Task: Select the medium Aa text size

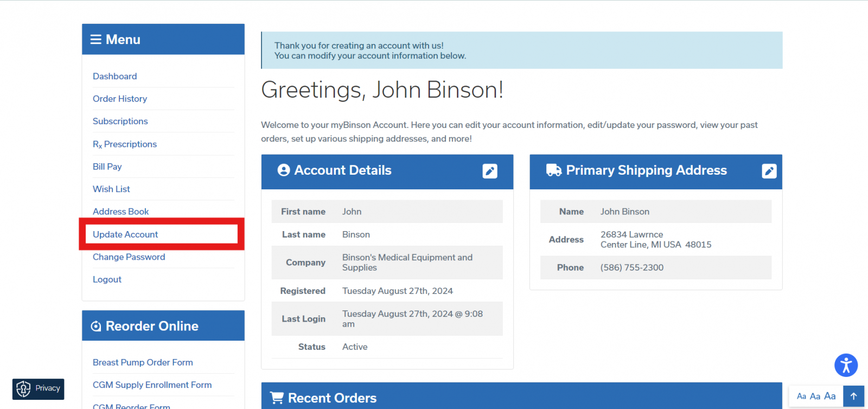Action: coord(815,397)
